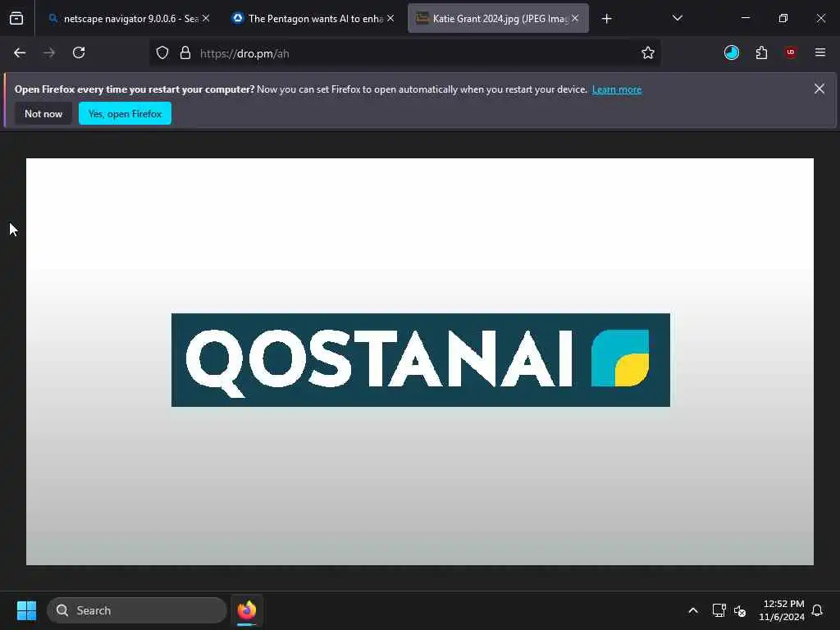Select the Katie Grant 2024.jpg tab
840x630 pixels.
[498, 19]
